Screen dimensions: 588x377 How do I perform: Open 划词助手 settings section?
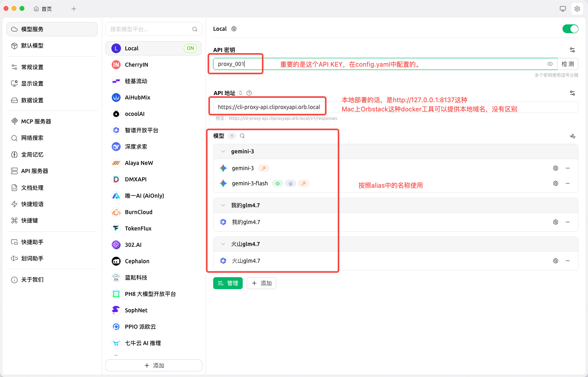point(52,258)
